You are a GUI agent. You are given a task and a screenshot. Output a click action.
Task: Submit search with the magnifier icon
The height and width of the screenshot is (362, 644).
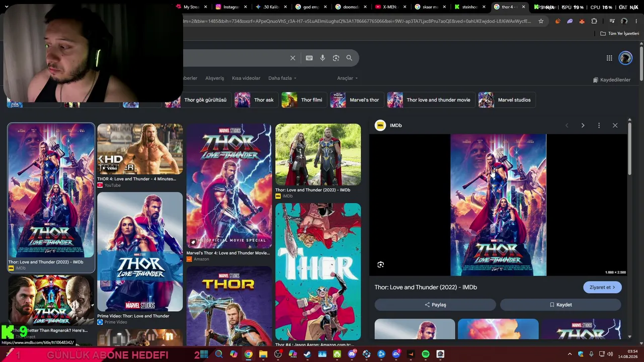click(x=349, y=58)
